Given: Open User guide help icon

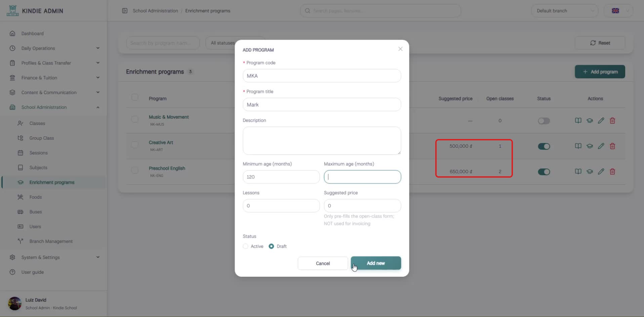Looking at the screenshot, I should (12, 272).
